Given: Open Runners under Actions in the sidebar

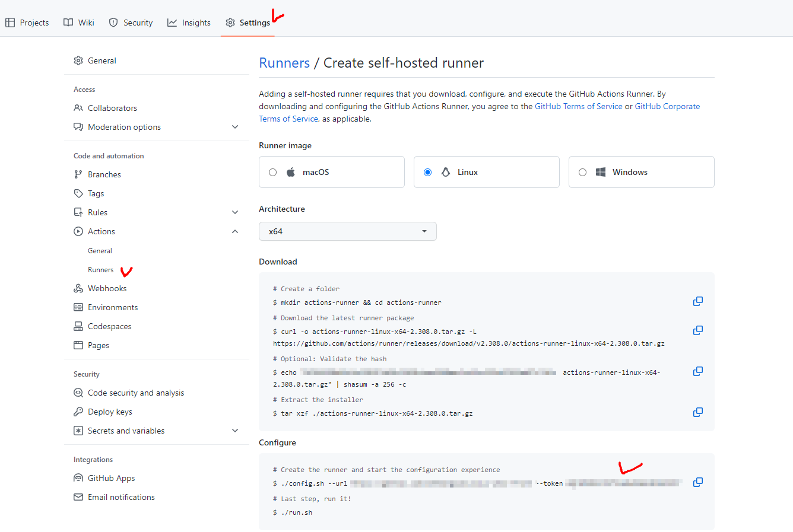Looking at the screenshot, I should coord(100,270).
